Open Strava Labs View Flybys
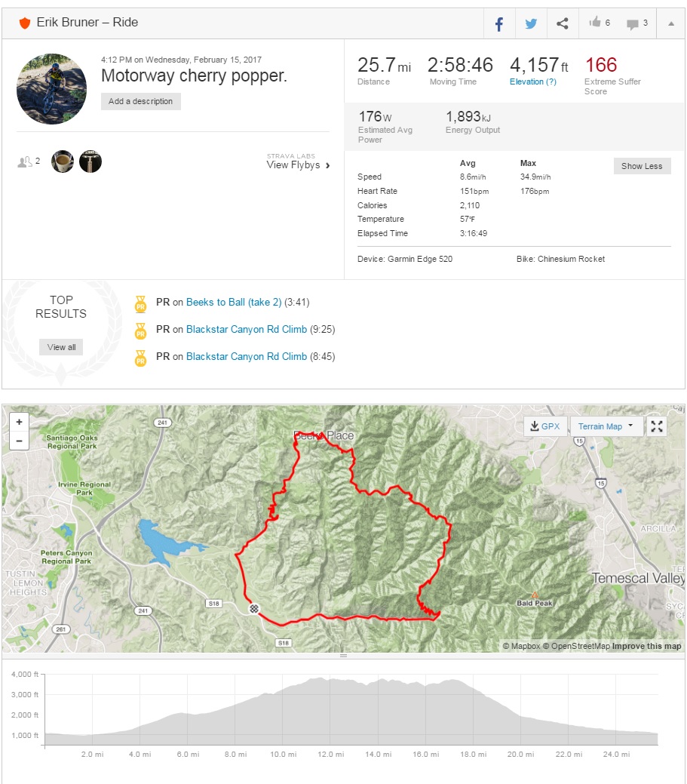The image size is (687, 784). [x=298, y=164]
